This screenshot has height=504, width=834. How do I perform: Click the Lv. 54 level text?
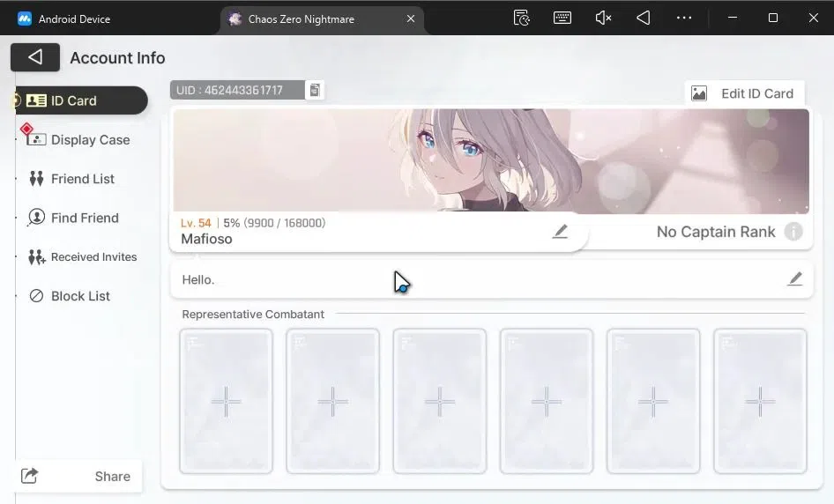196,223
